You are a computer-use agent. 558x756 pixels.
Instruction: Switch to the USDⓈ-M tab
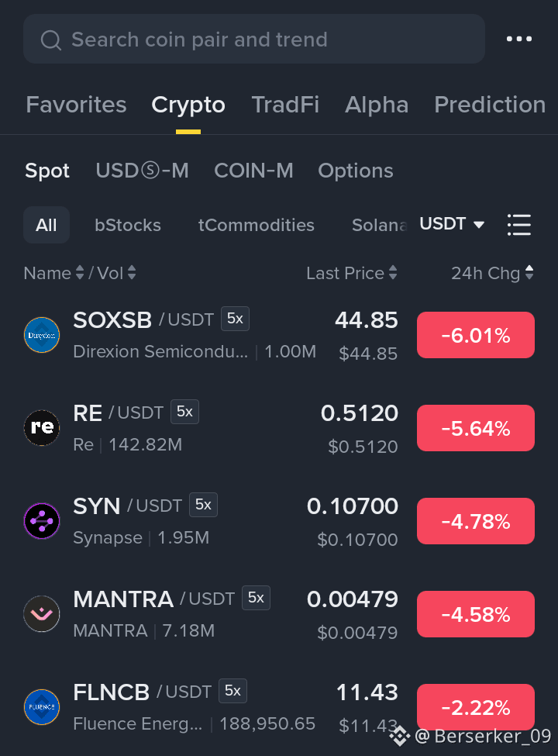[x=142, y=171]
